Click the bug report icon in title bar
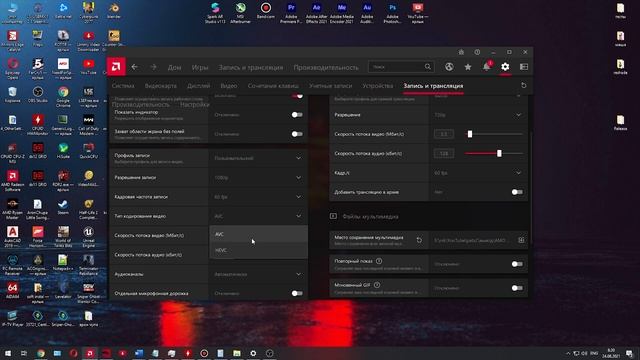The image size is (640, 360). [461, 52]
